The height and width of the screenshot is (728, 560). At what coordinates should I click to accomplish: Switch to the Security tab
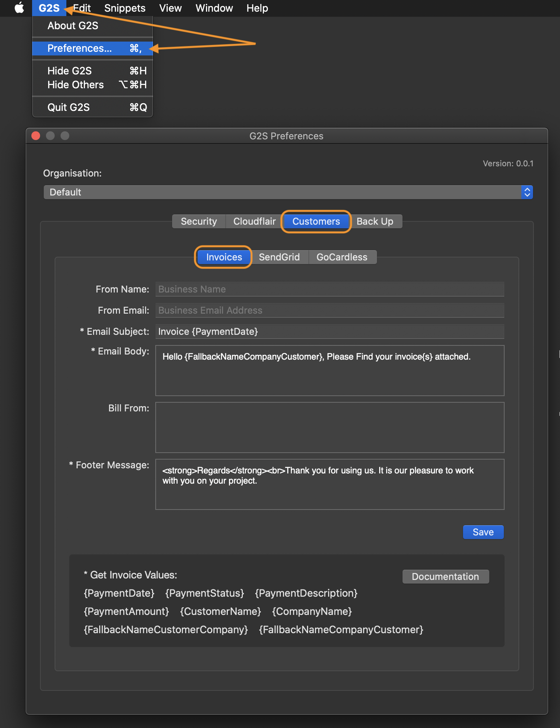click(x=199, y=221)
